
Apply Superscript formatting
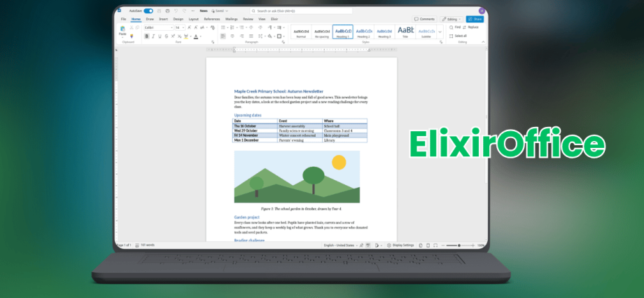(x=173, y=36)
